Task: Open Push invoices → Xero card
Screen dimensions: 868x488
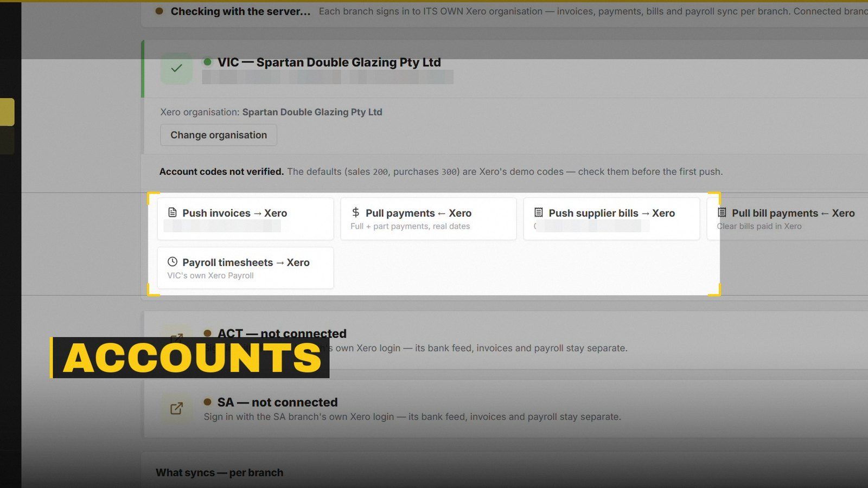Action: point(245,219)
